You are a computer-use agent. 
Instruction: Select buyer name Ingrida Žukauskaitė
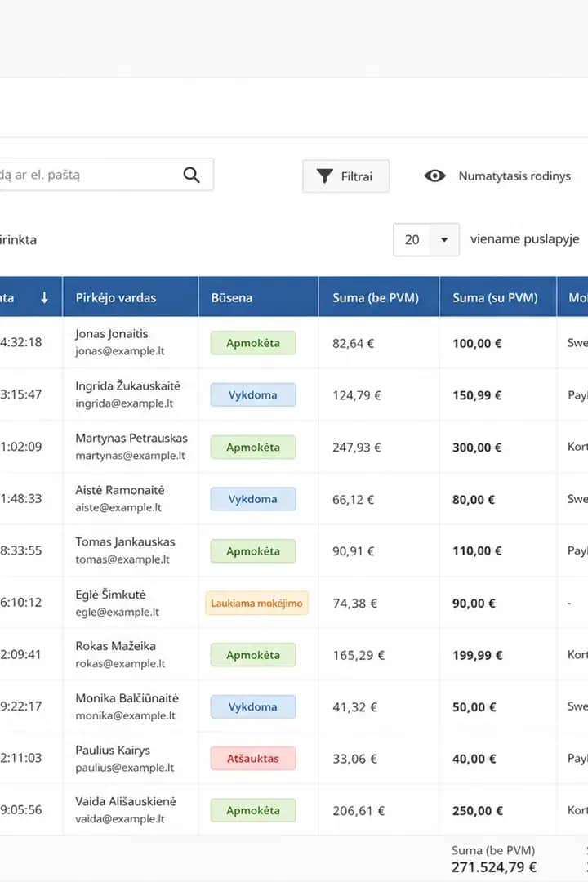point(128,385)
